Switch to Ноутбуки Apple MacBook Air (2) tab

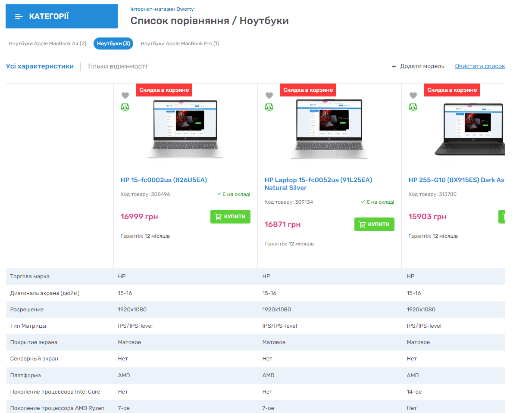click(47, 43)
